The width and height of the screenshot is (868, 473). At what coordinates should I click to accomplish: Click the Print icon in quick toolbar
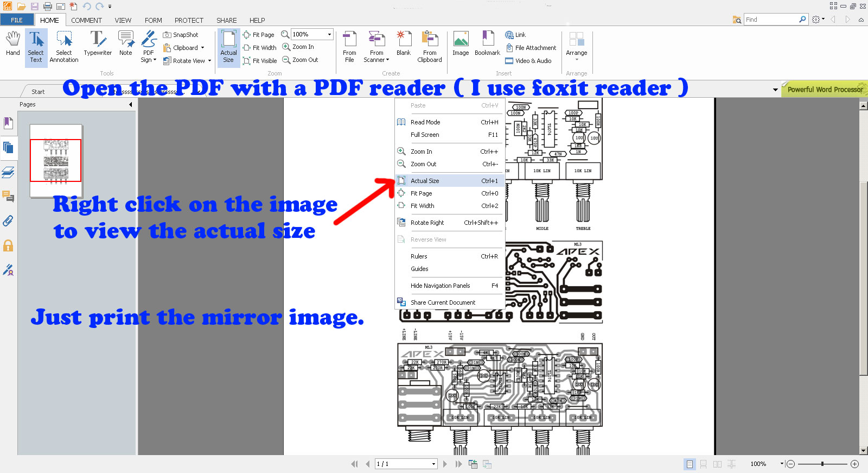(47, 7)
